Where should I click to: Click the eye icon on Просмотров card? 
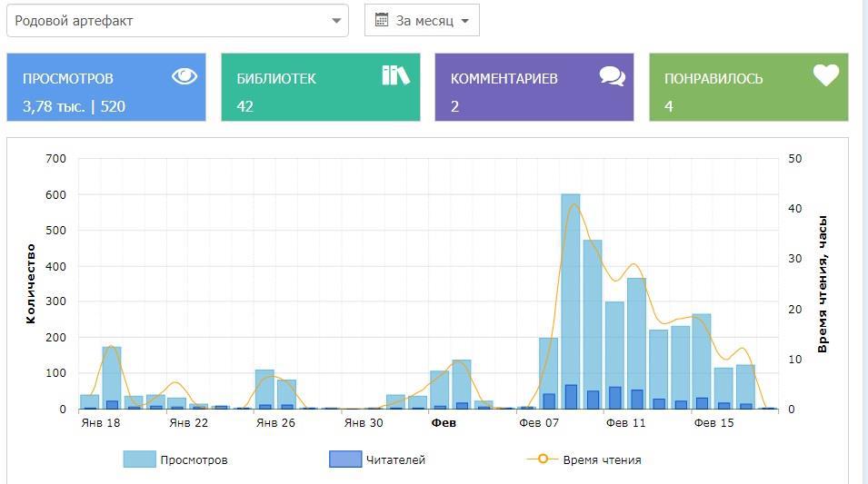(185, 76)
